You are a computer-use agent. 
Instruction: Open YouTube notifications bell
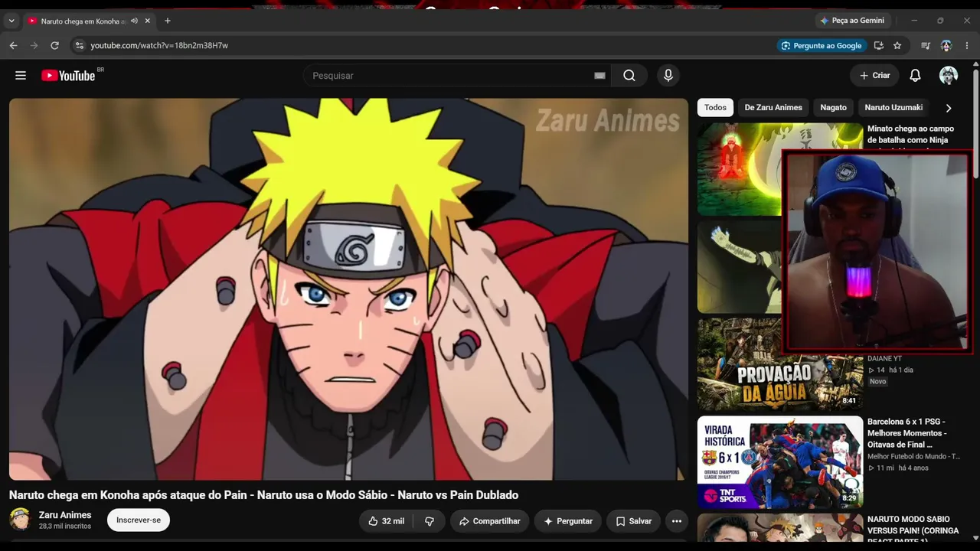[x=915, y=76]
